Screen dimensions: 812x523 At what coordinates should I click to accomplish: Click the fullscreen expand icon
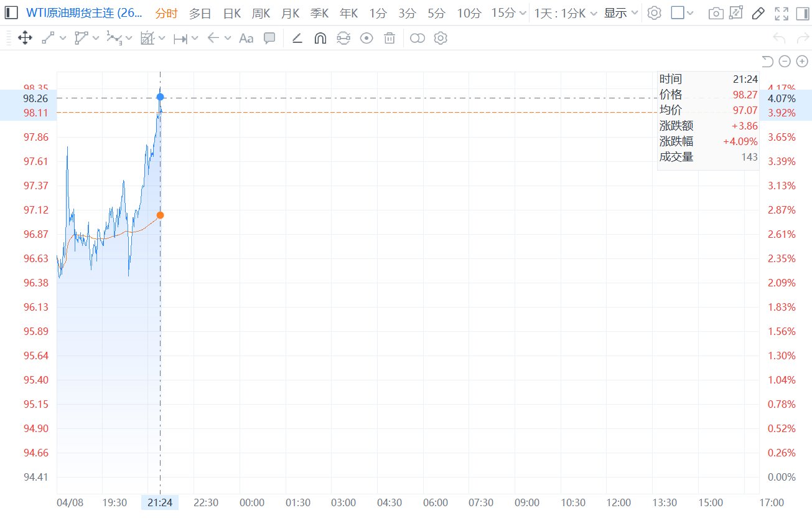(x=782, y=13)
